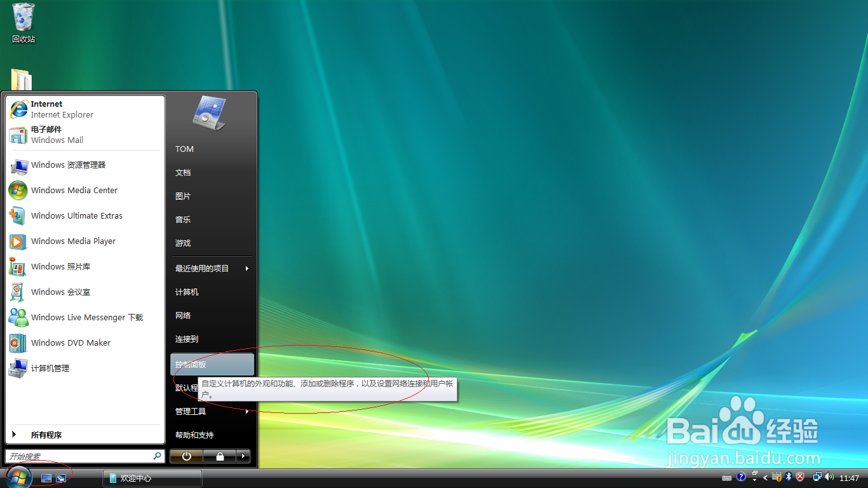Click Windows Live Messenger 下载

[85, 318]
